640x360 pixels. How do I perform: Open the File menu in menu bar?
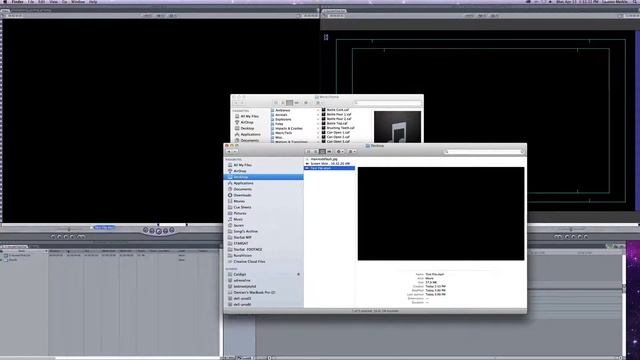[x=31, y=2]
